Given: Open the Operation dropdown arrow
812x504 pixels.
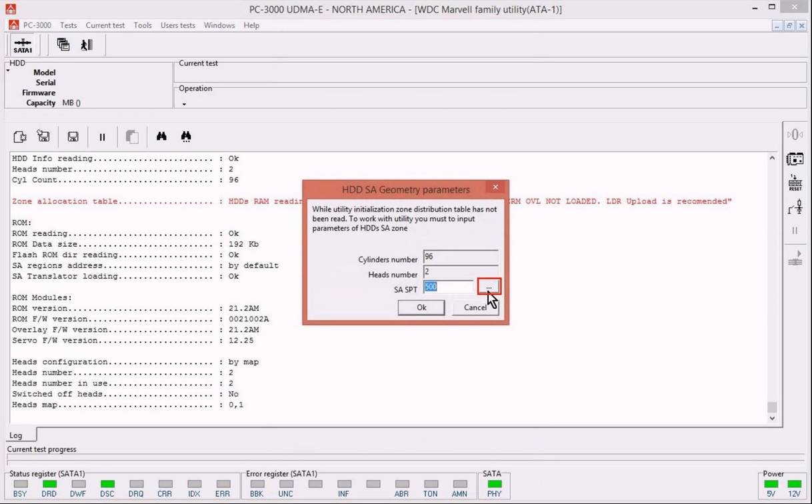Looking at the screenshot, I should tap(184, 104).
